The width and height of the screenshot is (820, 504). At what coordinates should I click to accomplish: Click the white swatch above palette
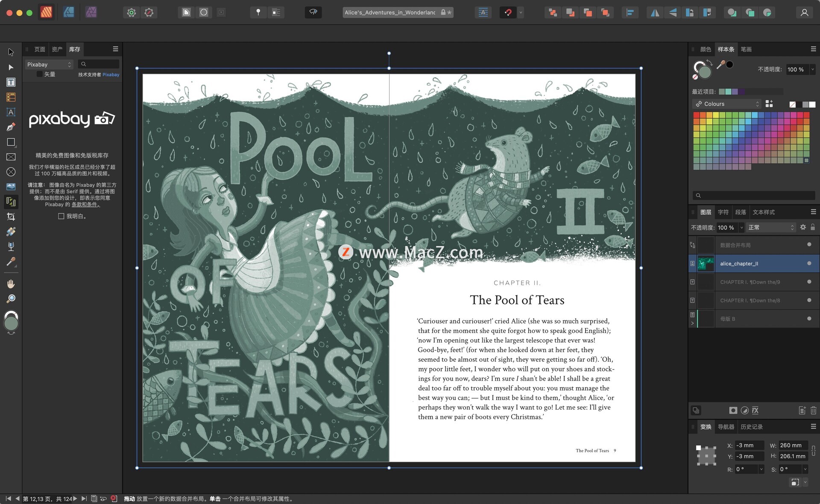[x=812, y=104]
